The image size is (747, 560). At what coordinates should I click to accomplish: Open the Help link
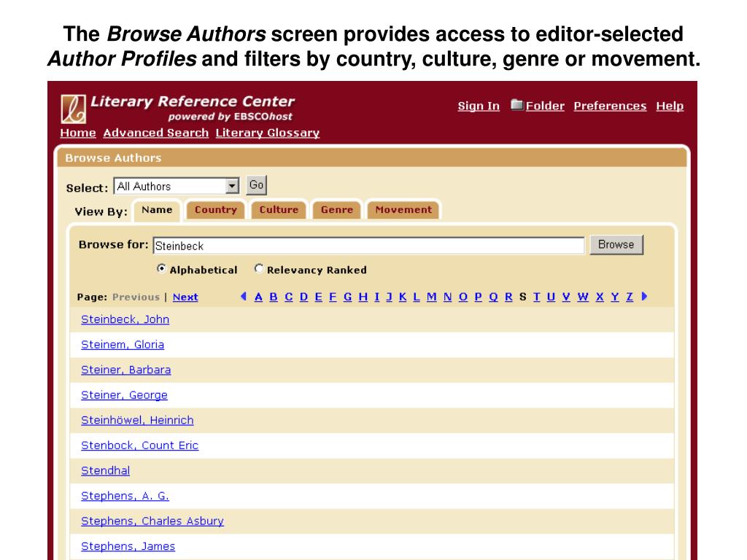(x=670, y=106)
